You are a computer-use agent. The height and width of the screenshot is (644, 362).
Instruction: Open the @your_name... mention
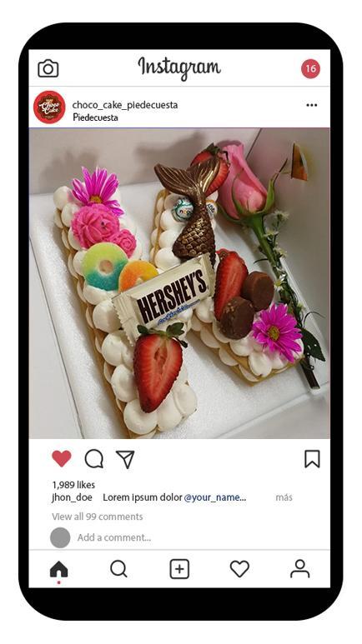tap(214, 497)
